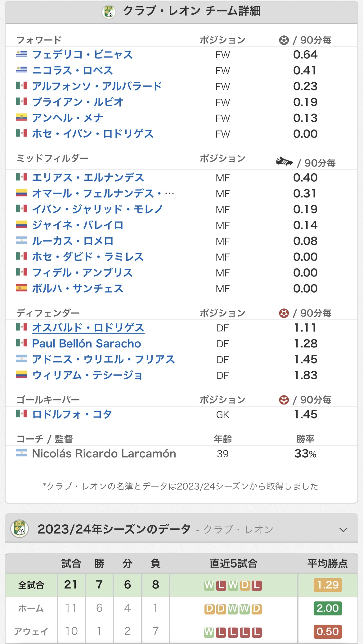
Task: Click the Club León crest in the header
Action: tap(109, 12)
